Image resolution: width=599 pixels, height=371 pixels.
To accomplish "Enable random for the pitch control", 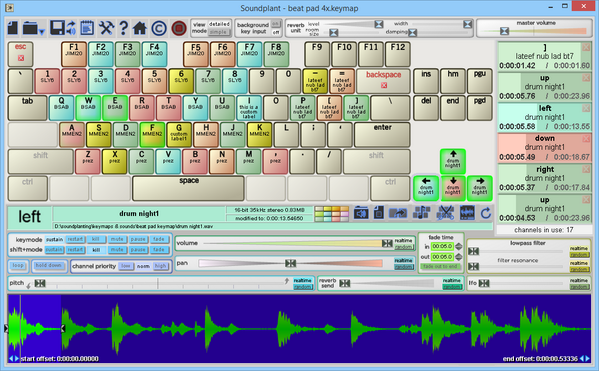I will click(x=303, y=287).
